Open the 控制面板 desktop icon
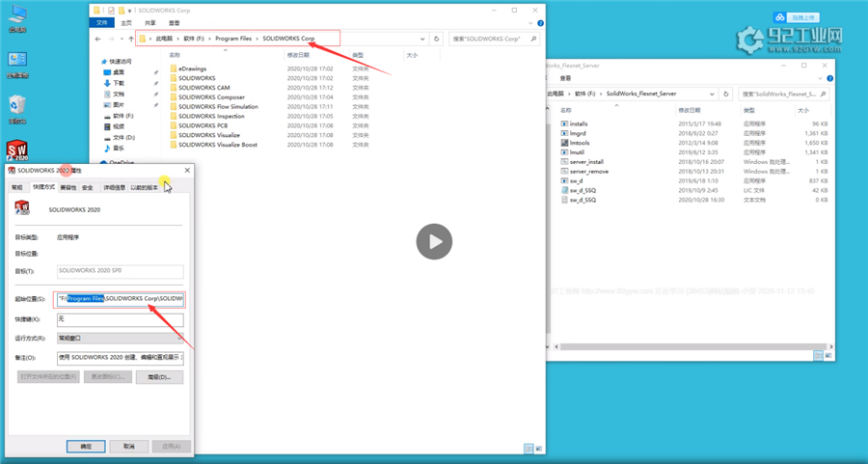 pos(17,65)
